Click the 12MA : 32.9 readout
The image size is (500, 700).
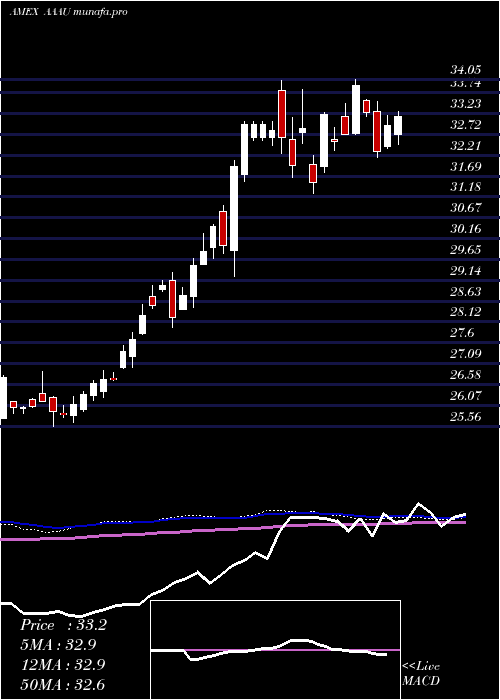click(x=63, y=665)
